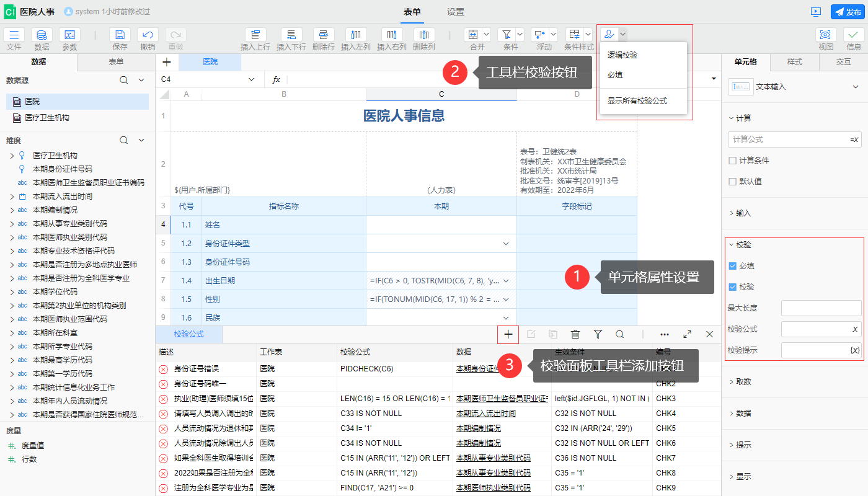
Task: Switch to the 设置 tab at top
Action: [x=456, y=12]
